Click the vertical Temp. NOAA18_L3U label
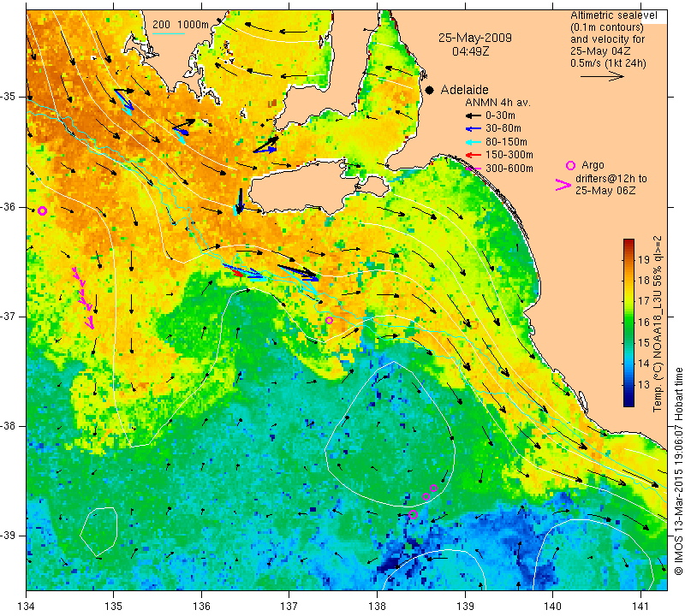 (657, 323)
